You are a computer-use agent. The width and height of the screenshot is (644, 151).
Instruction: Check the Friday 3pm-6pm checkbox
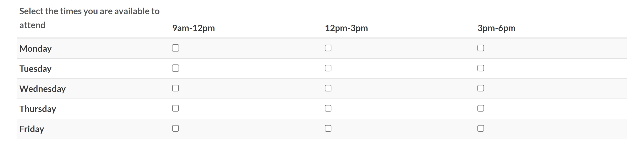[481, 128]
